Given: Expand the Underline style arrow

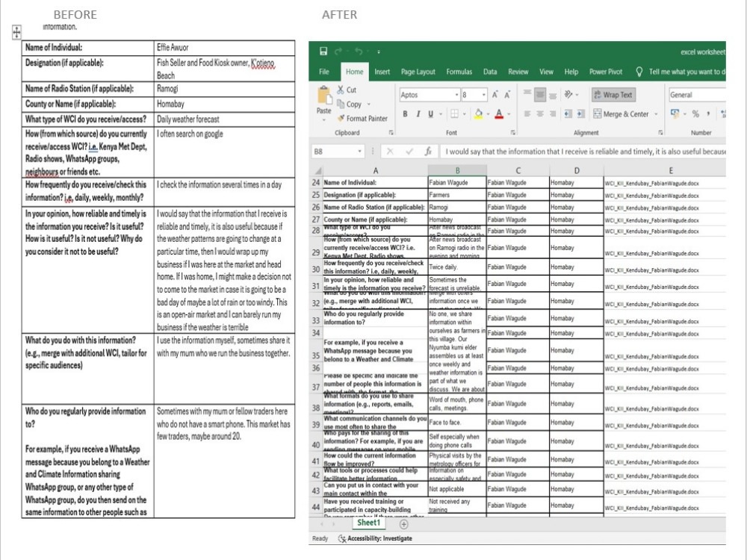Looking at the screenshot, I should pos(441,114).
